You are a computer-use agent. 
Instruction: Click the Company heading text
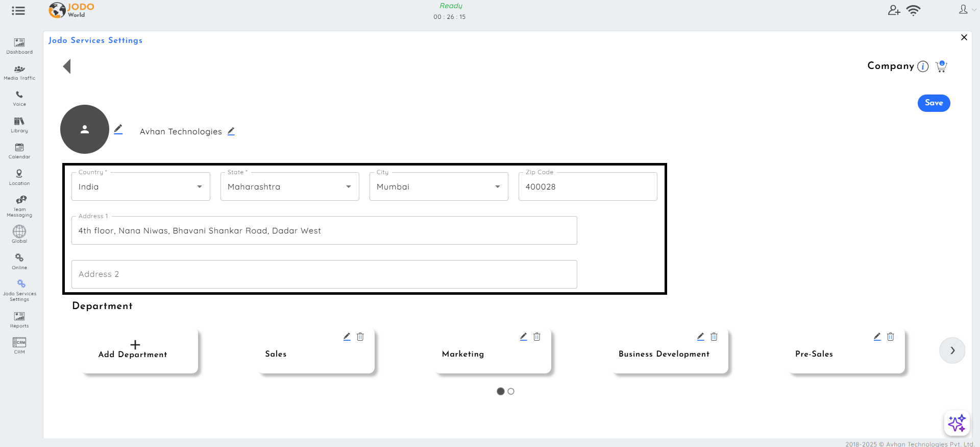click(891, 66)
